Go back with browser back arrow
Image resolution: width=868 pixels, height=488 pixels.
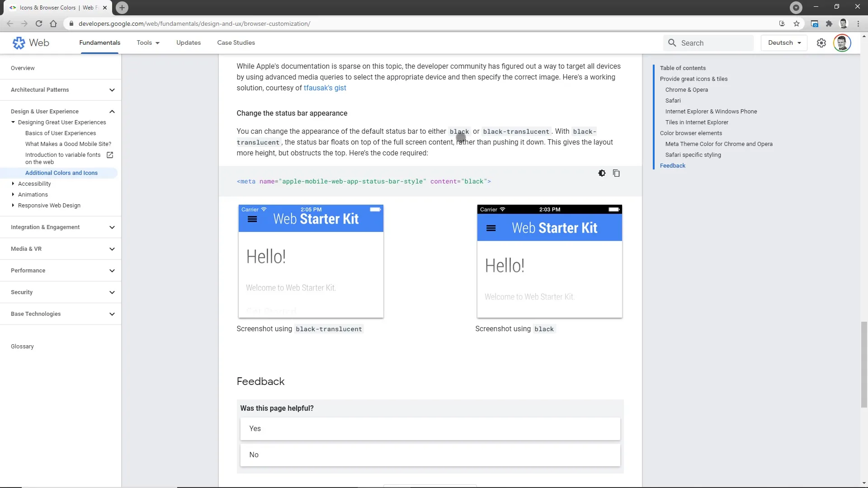(10, 23)
